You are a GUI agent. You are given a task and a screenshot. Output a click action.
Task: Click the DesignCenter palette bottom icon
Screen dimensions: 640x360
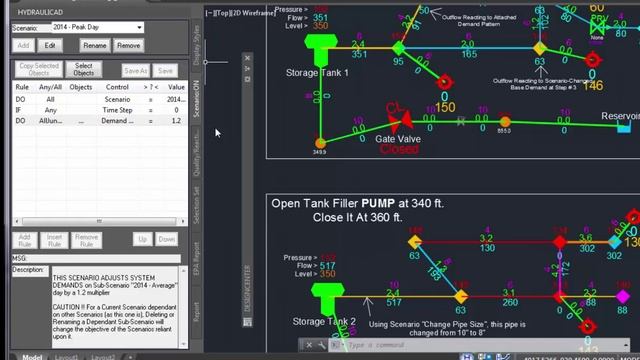(x=247, y=322)
